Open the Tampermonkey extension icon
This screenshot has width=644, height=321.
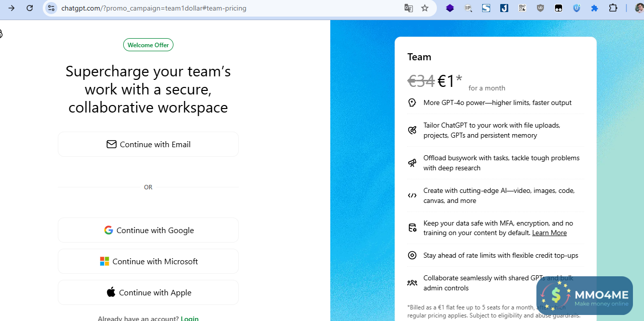pos(559,8)
